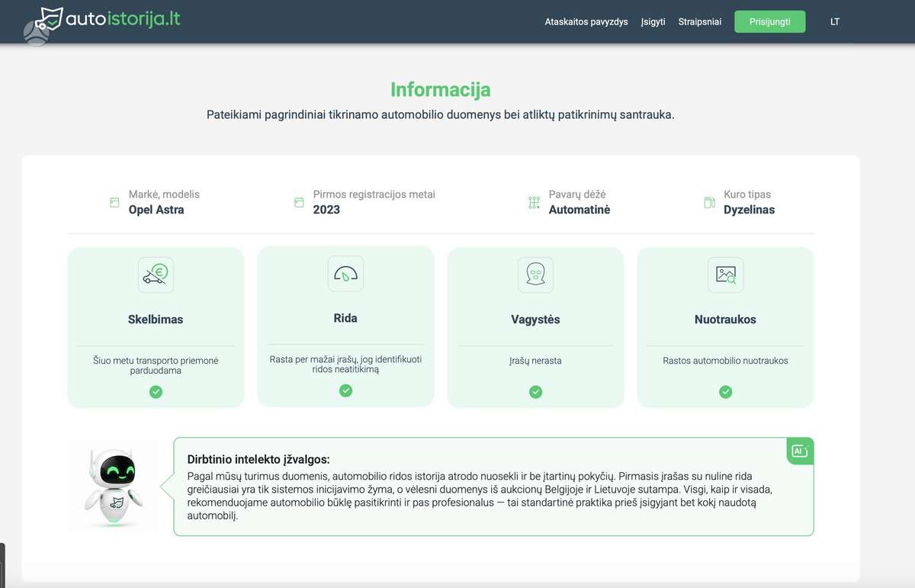915x588 pixels.
Task: Select the Nuotraukos card title
Action: tap(725, 320)
